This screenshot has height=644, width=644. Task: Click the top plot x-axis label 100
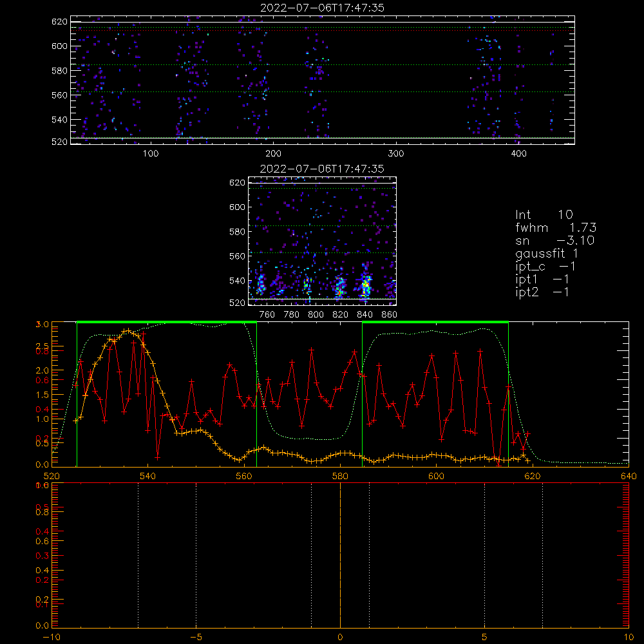[151, 154]
